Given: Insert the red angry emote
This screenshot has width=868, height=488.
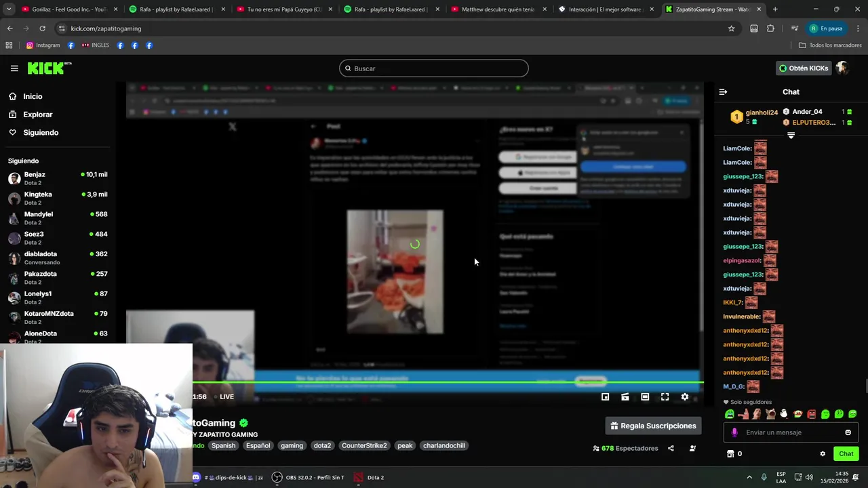Looking at the screenshot, I should 812,414.
